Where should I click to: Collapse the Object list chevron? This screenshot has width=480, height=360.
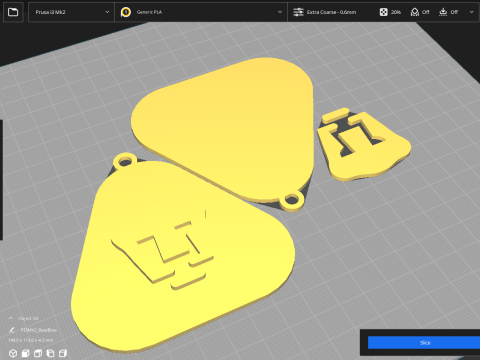point(11,318)
